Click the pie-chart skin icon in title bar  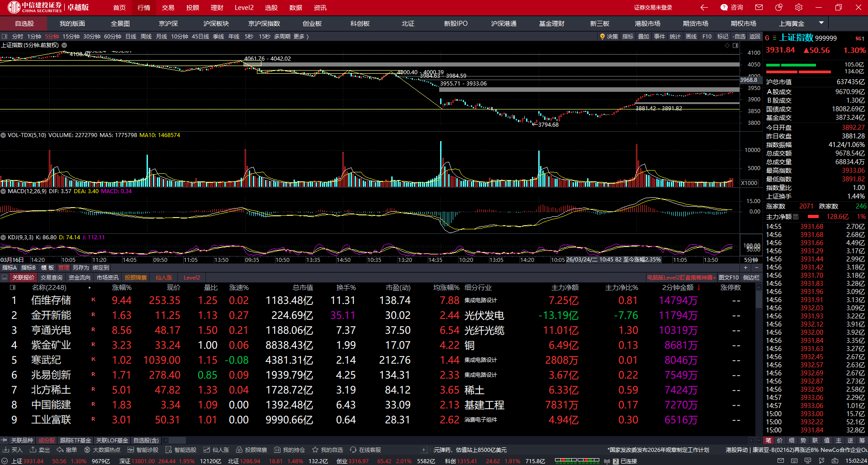[x=779, y=7]
